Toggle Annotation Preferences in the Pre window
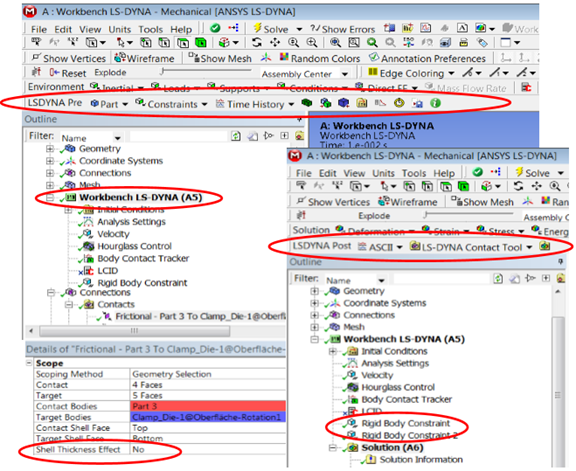Screen dimensions: 576x471 point(428,58)
